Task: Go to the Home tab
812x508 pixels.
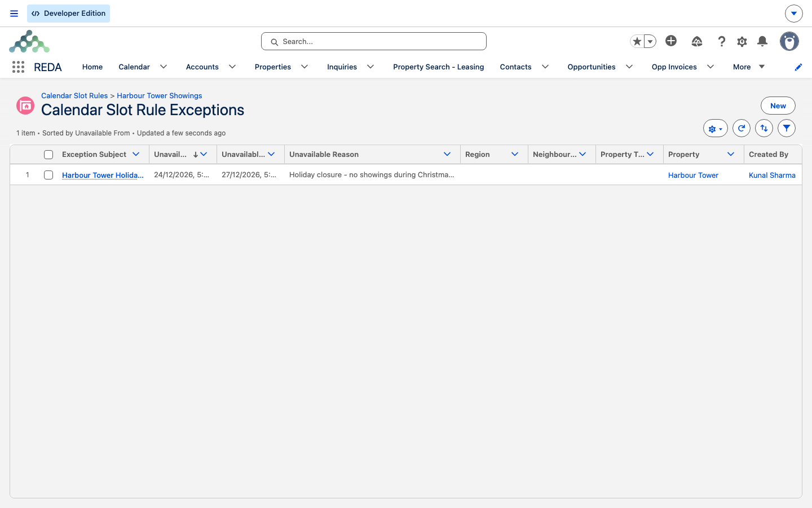Action: 92,67
